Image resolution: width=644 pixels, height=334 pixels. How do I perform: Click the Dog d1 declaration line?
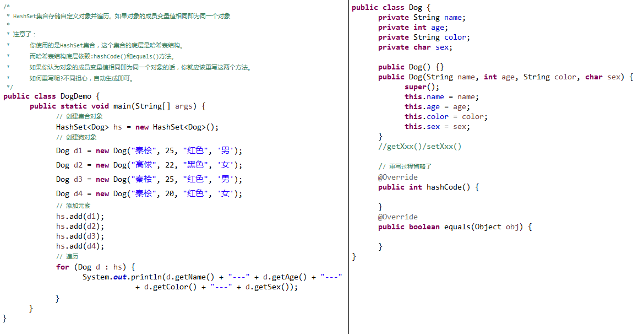149,151
